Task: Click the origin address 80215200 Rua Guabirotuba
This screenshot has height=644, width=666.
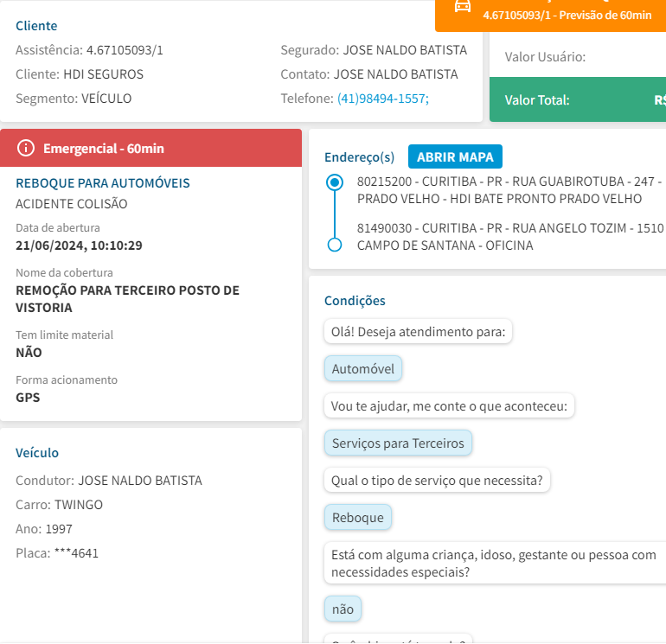Action: [509, 190]
